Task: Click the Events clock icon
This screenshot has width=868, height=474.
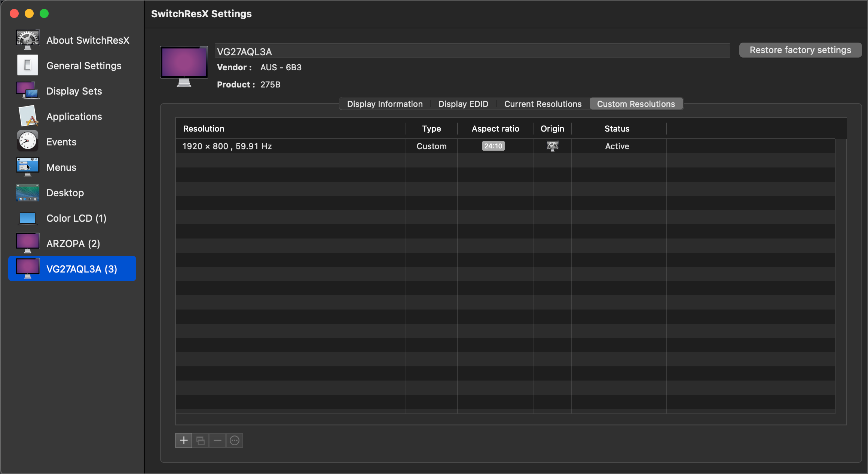Action: coord(27,141)
